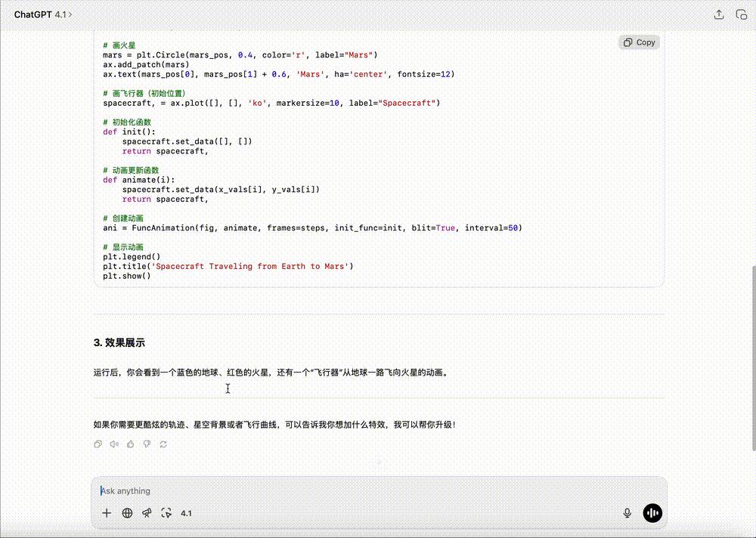
Task: Start voice mode with waveform icon
Action: pyautogui.click(x=652, y=513)
